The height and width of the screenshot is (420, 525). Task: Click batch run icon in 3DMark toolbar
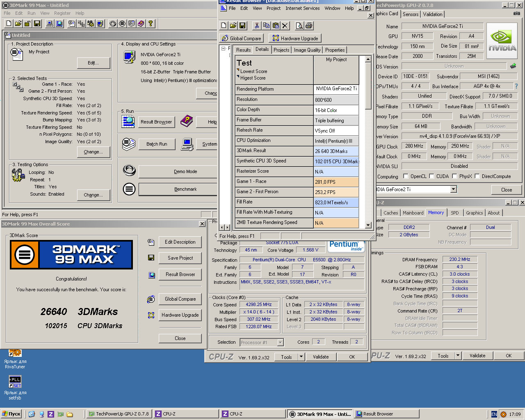pos(132,23)
